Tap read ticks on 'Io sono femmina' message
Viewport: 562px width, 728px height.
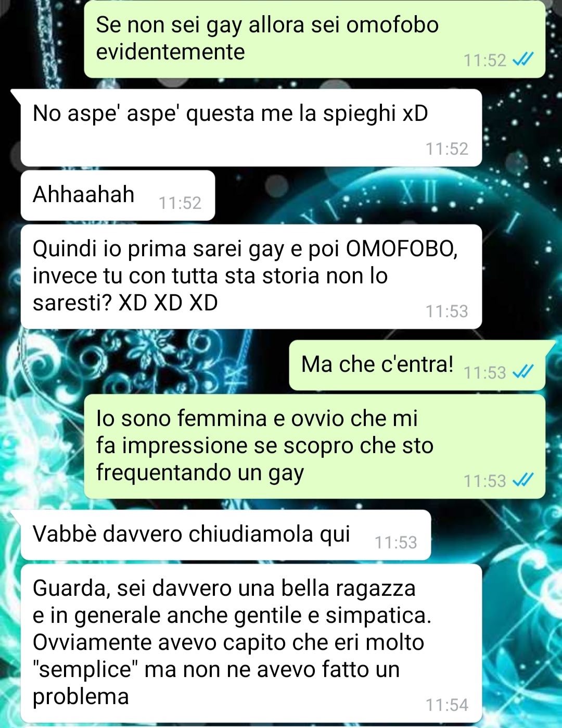coord(523,480)
